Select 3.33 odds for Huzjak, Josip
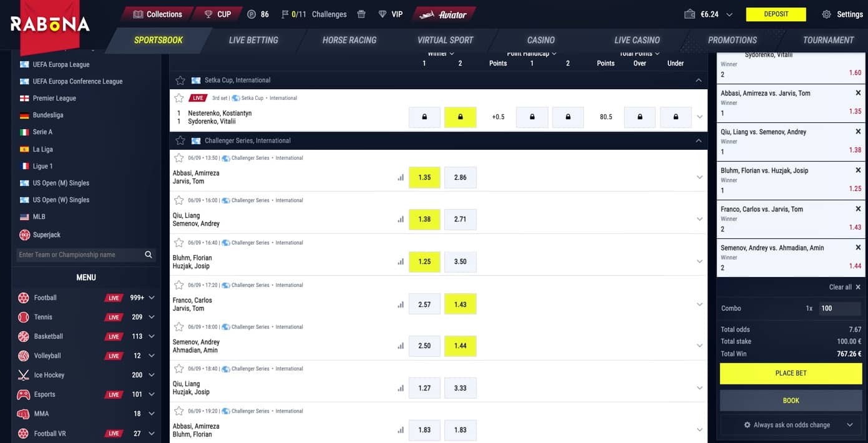This screenshot has width=868, height=443. (461, 388)
